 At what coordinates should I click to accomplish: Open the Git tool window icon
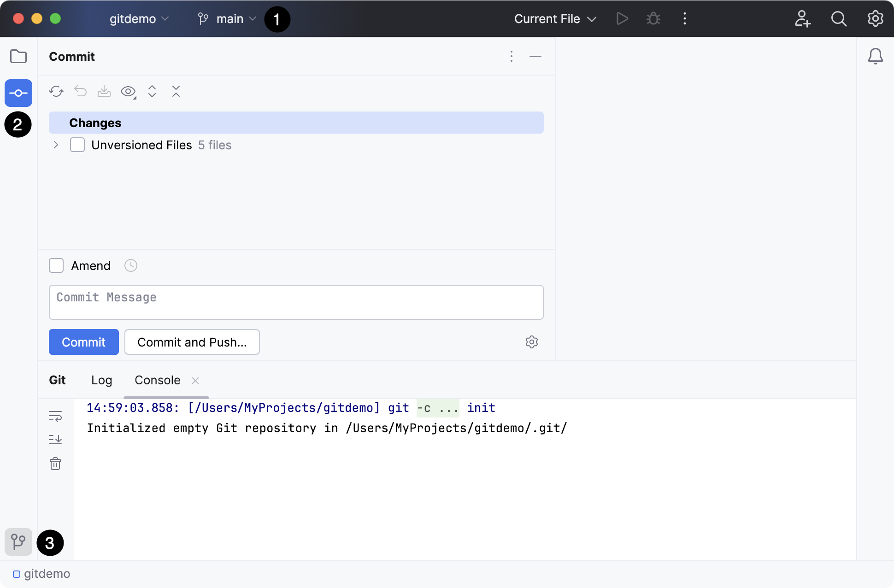click(18, 542)
